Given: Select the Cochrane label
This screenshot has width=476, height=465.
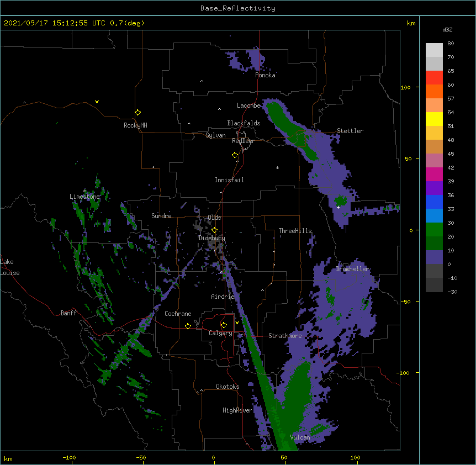Looking at the screenshot, I should tap(178, 314).
